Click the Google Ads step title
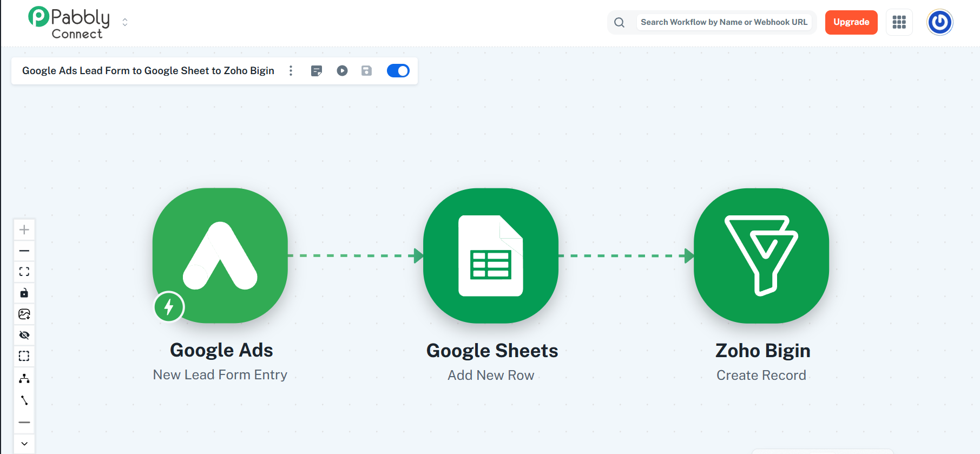Image resolution: width=980 pixels, height=454 pixels. click(221, 350)
